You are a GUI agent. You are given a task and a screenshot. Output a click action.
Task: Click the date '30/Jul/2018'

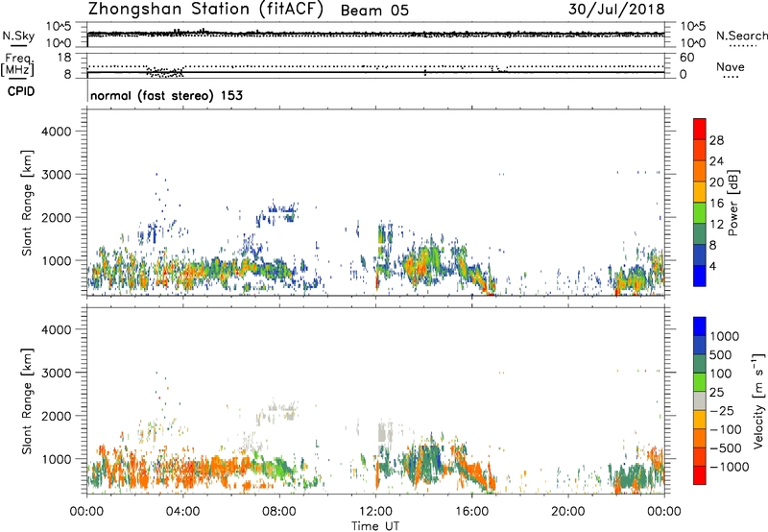pos(616,10)
